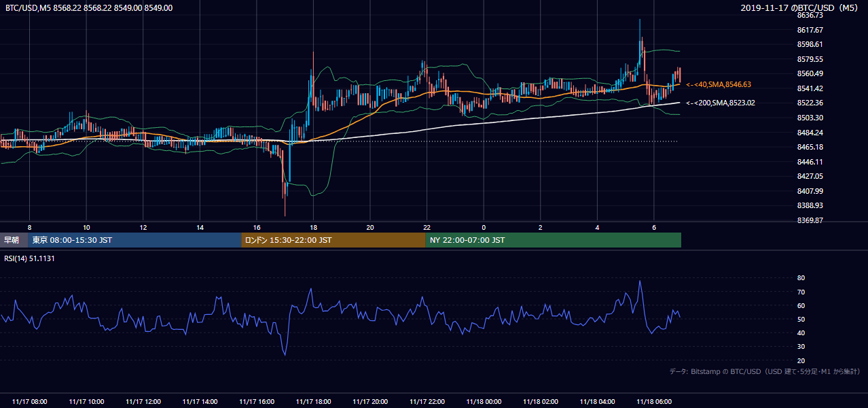Click hour label 22 under price chart
This screenshot has width=868, height=408.
[x=427, y=227]
